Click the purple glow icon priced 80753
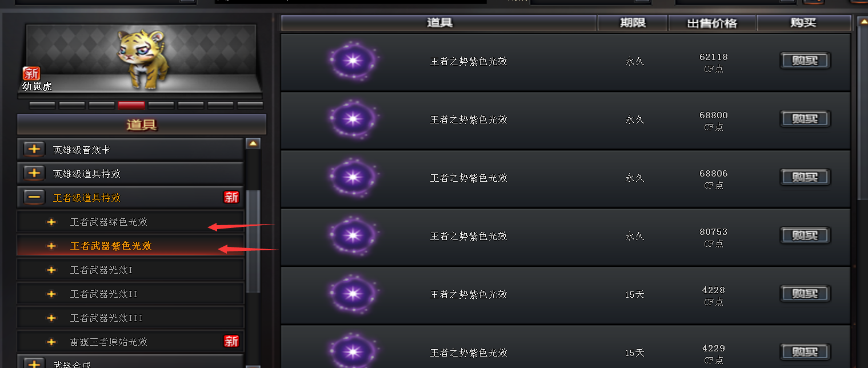Image resolution: width=868 pixels, height=368 pixels. (353, 235)
